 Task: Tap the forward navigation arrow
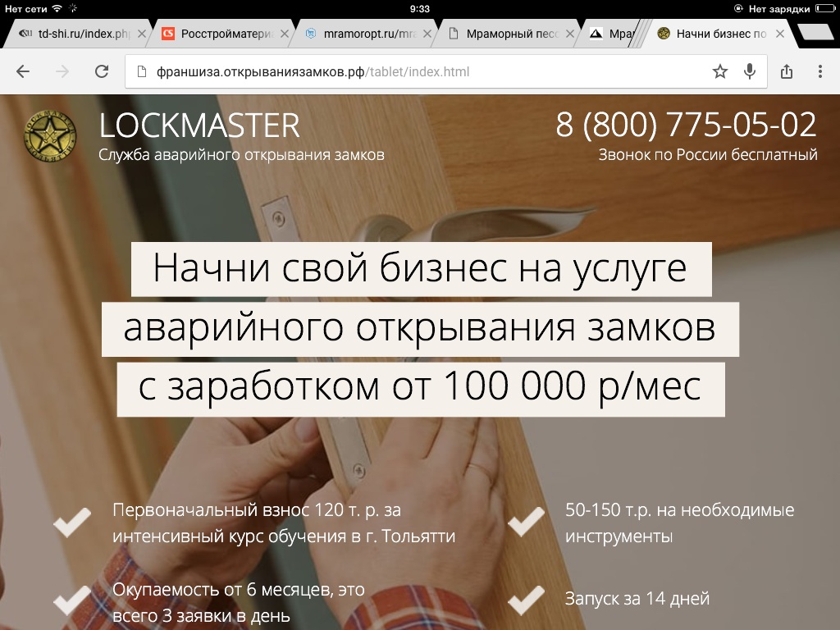[62, 71]
